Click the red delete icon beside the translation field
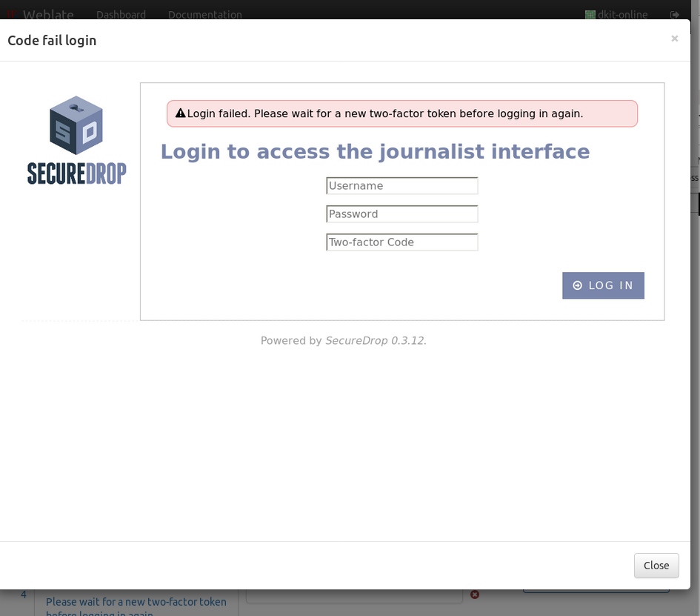The height and width of the screenshot is (616, 700). point(475,595)
